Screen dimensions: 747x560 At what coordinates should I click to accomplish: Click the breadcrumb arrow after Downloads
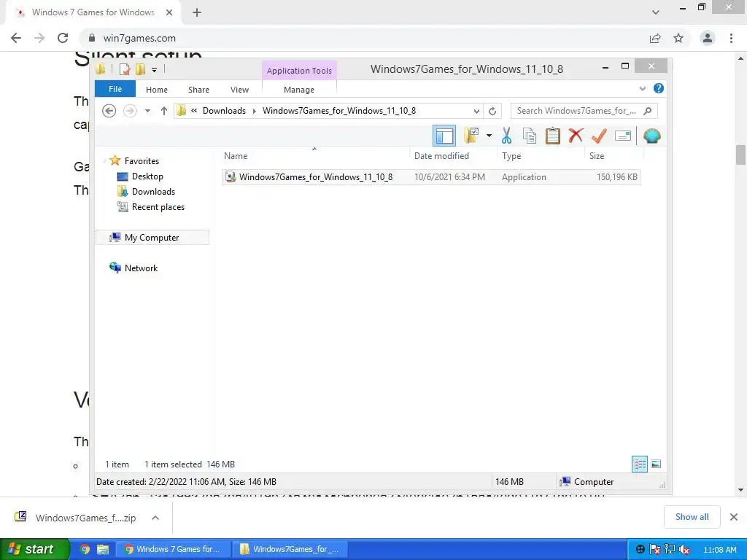(x=255, y=111)
